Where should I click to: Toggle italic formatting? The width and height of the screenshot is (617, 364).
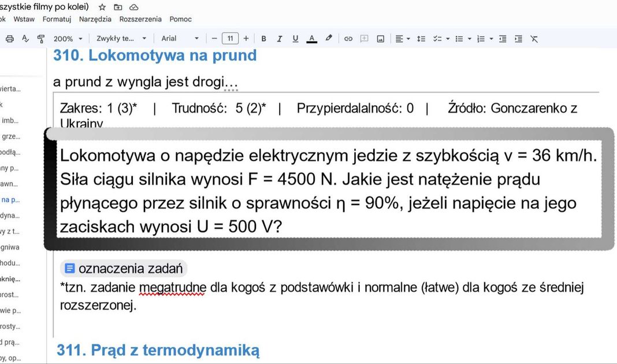point(280,39)
